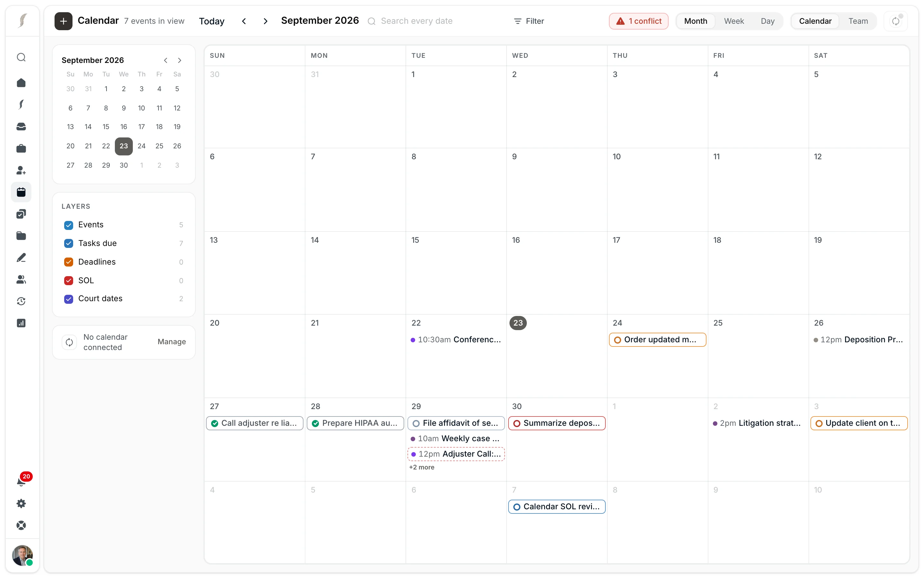Switch to Month view
This screenshot has width=924, height=578.
coord(696,21)
